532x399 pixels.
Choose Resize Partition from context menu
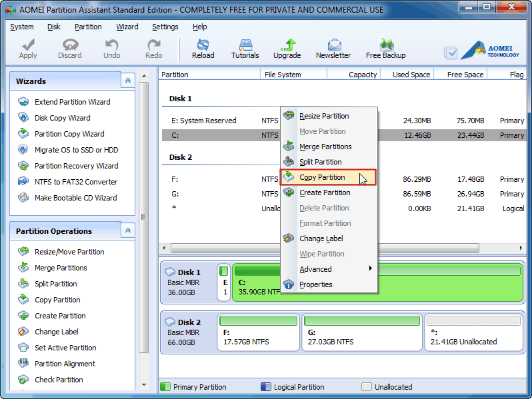pos(329,116)
